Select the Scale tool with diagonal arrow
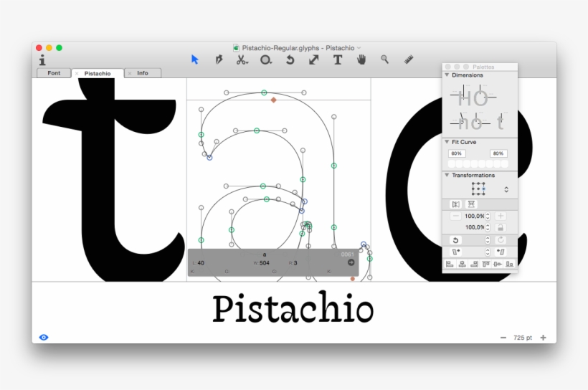588x390 pixels. click(x=314, y=60)
